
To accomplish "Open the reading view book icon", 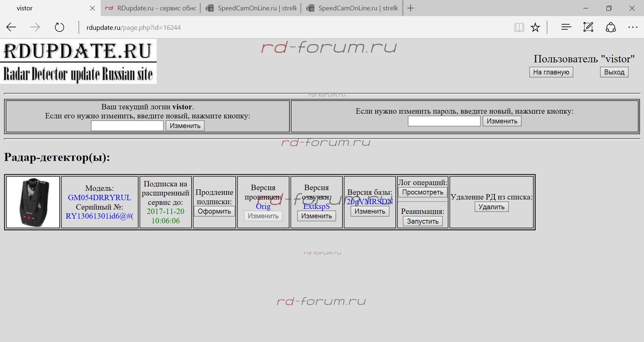I will 519,27.
